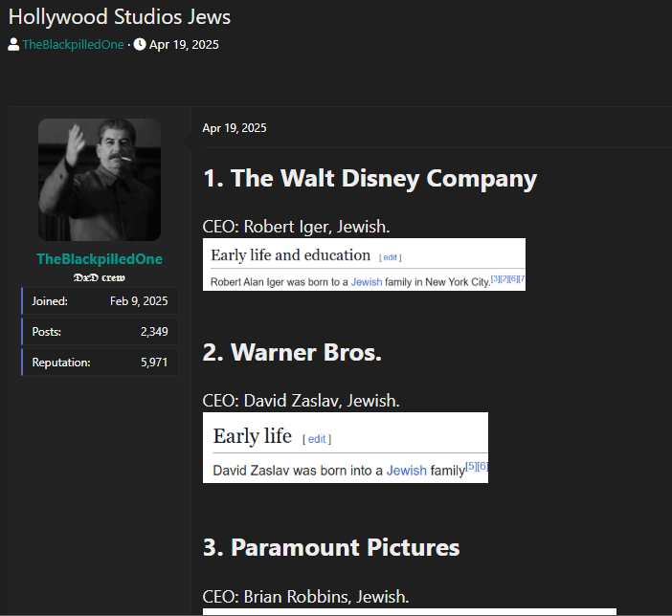Image resolution: width=672 pixels, height=616 pixels.
Task: Click the thread title Hollywood Studios Jews
Action: (x=120, y=17)
